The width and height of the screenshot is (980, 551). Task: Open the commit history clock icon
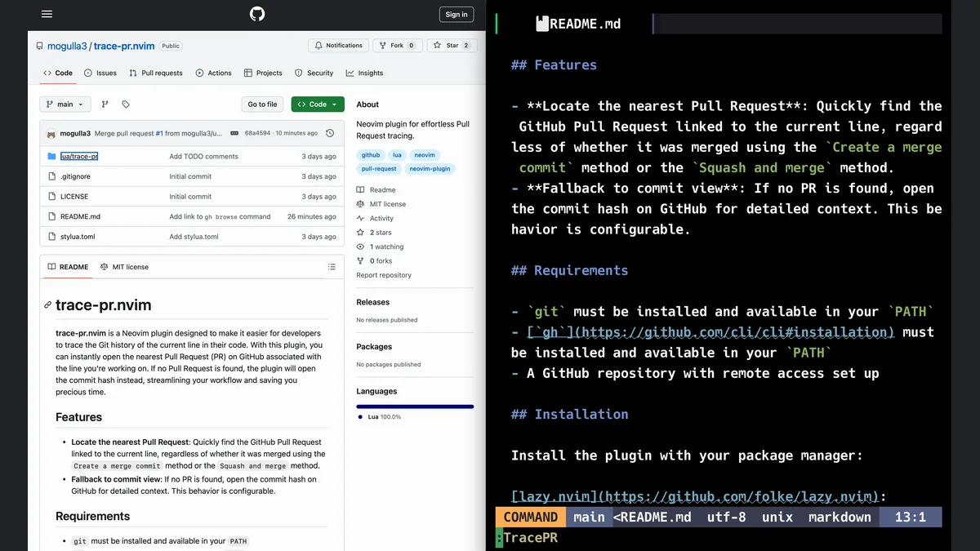click(330, 133)
